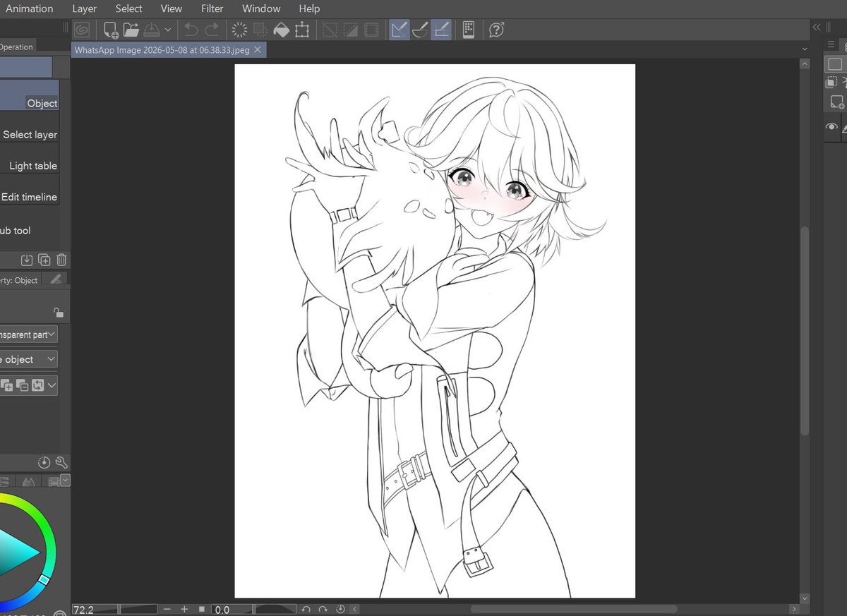
Task: Select the WhatsApp Image jpeg canvas tab
Action: pos(162,49)
